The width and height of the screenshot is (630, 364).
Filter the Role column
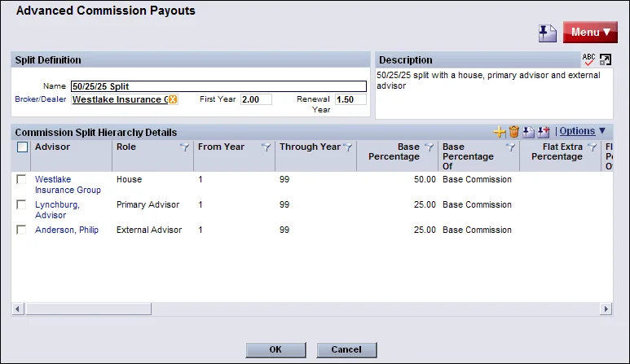pos(184,147)
